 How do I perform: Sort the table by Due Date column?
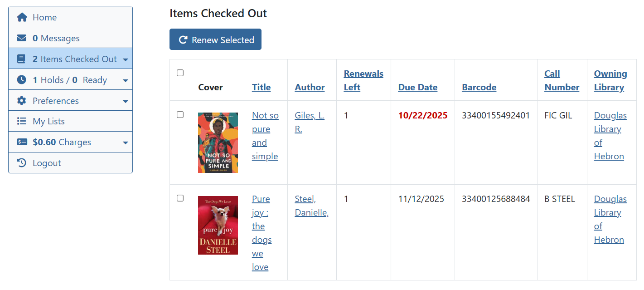coord(417,87)
